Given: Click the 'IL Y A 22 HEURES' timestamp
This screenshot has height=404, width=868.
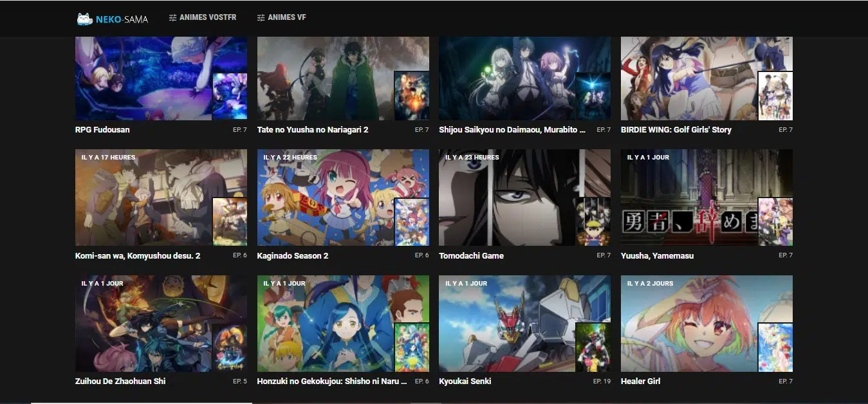Looking at the screenshot, I should 290,158.
